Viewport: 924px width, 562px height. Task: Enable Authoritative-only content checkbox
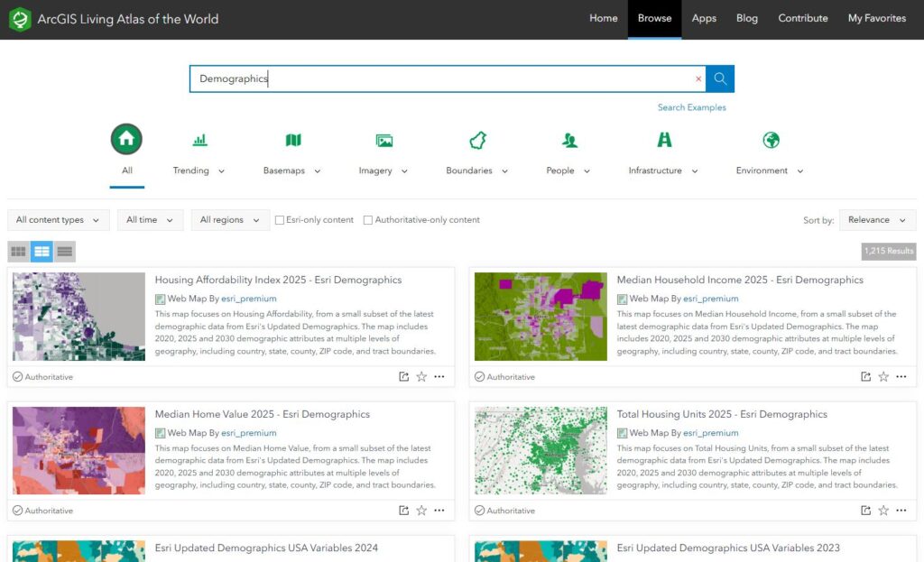coord(368,220)
